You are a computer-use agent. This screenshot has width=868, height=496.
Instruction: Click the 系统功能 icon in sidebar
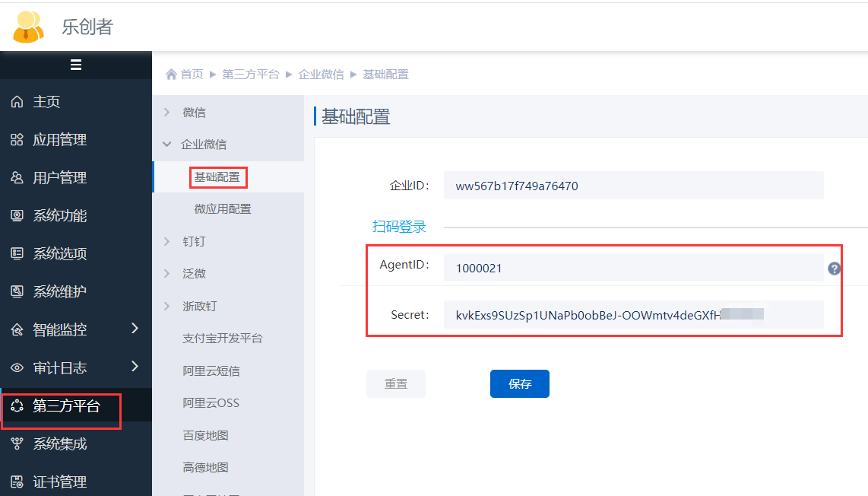point(17,216)
